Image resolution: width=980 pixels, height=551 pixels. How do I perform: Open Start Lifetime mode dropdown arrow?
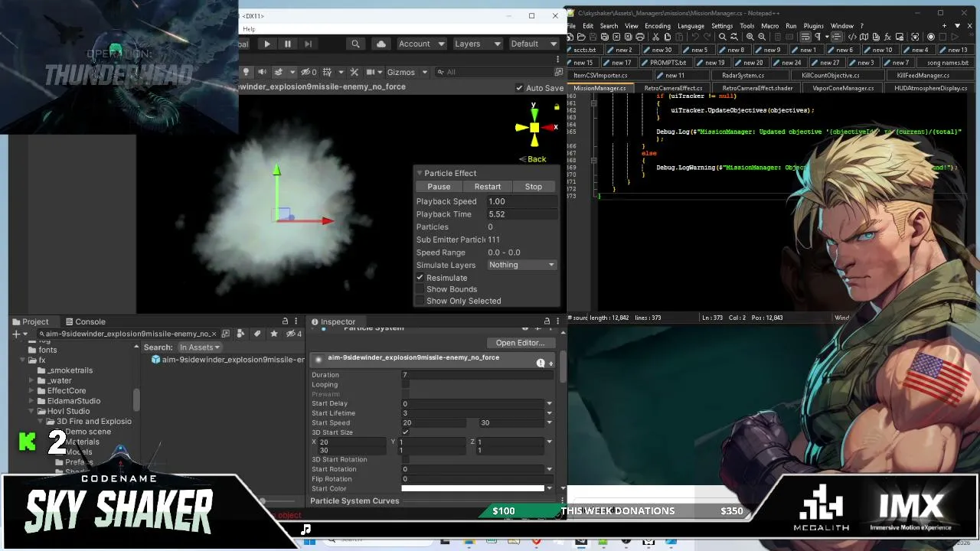coord(549,413)
